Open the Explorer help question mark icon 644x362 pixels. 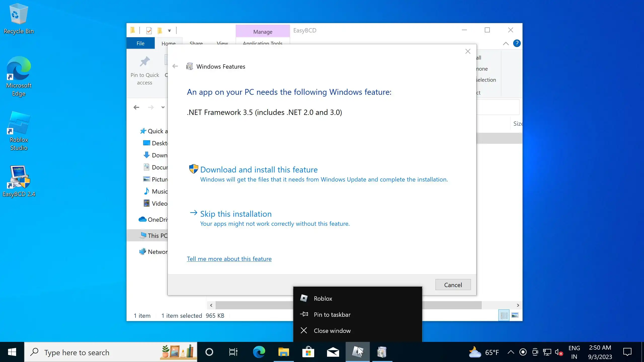(x=517, y=43)
